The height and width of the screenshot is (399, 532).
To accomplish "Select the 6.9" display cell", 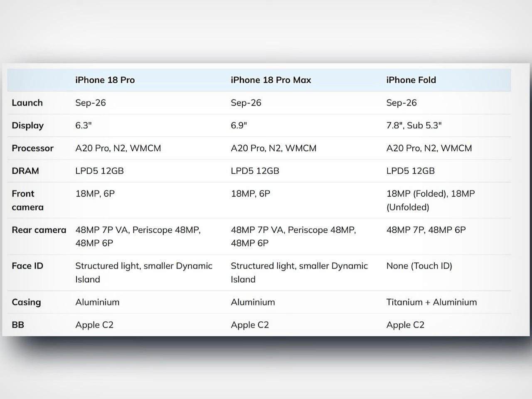I will [239, 126].
